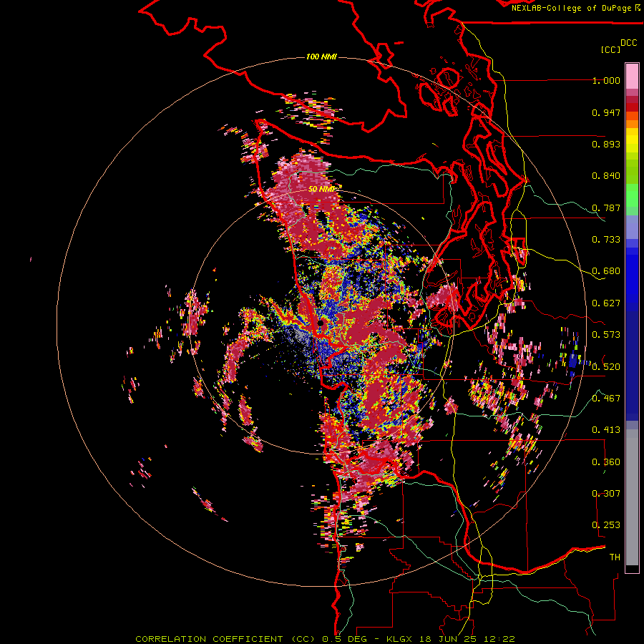Click the 0.253 scale value

point(606,525)
